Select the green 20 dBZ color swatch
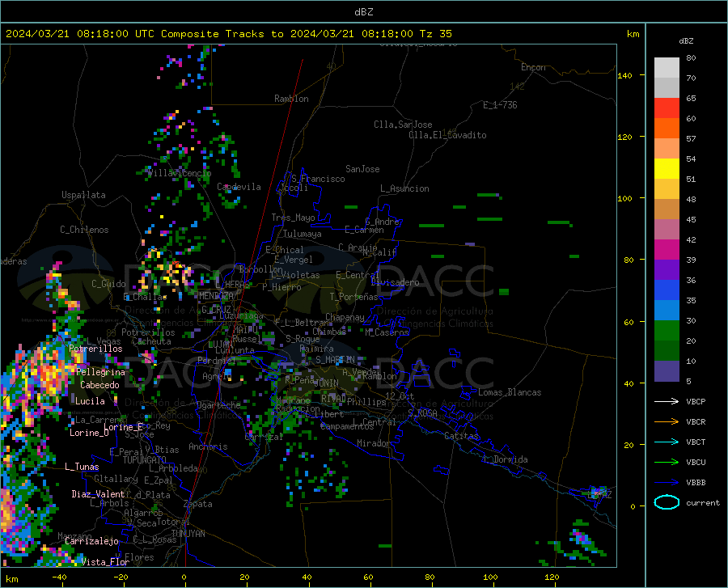Viewport: 728px width, 588px height. 667,331
